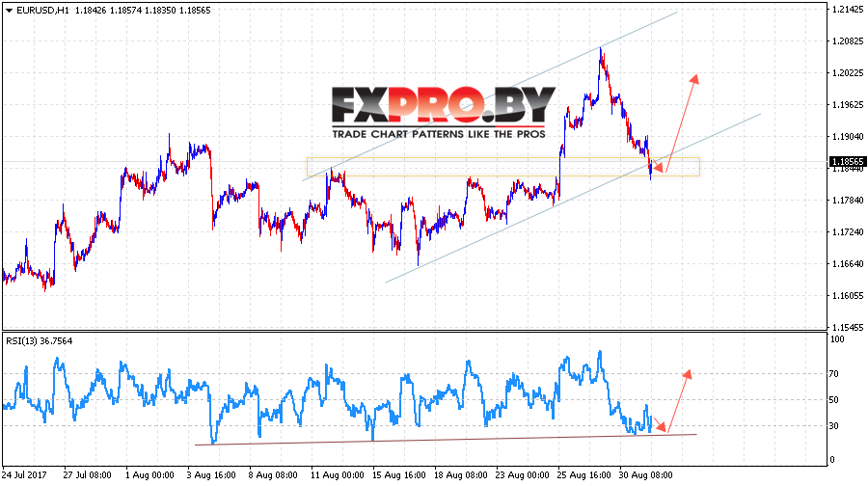Click the 15 Aug 16:00 time label
Screen dimensions: 868x486
(398, 475)
